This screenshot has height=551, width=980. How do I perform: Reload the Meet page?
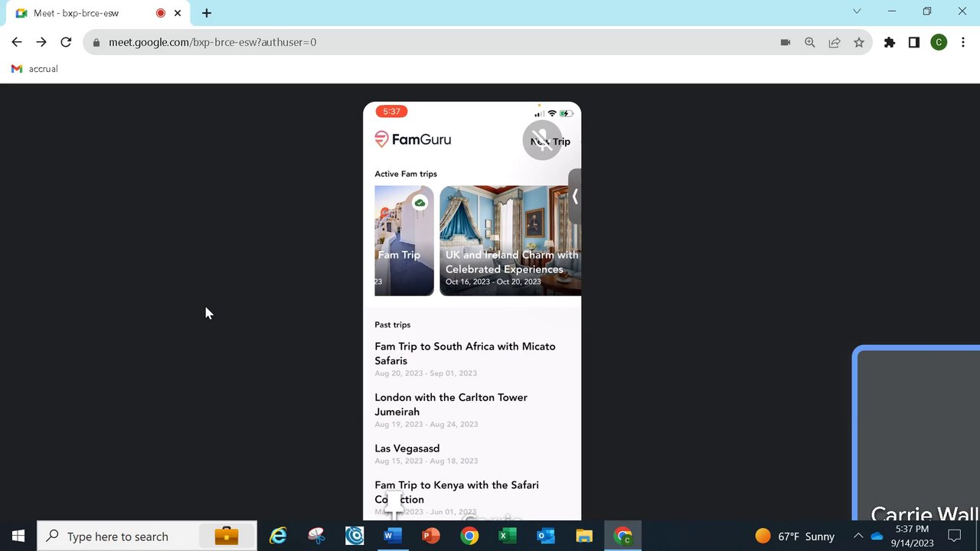[66, 42]
